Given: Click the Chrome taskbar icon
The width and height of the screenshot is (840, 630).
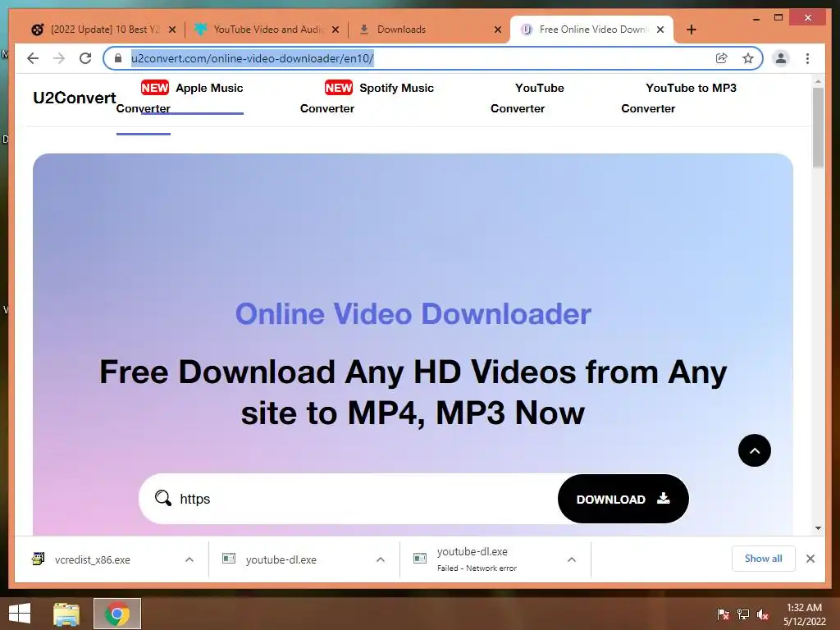Looking at the screenshot, I should tap(117, 614).
